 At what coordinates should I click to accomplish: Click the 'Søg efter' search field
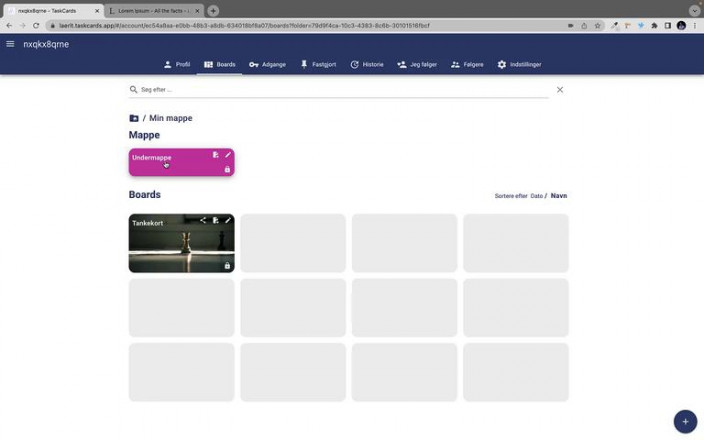coord(340,90)
